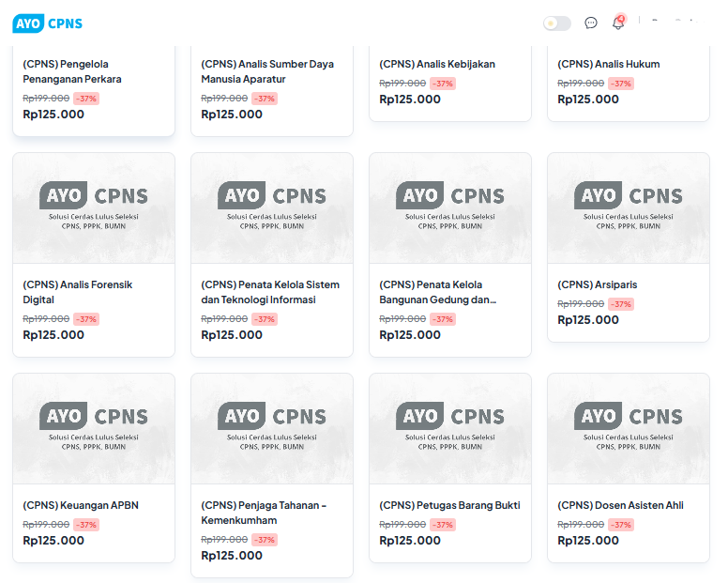
Task: Open the notifications bell icon
Action: pos(618,23)
